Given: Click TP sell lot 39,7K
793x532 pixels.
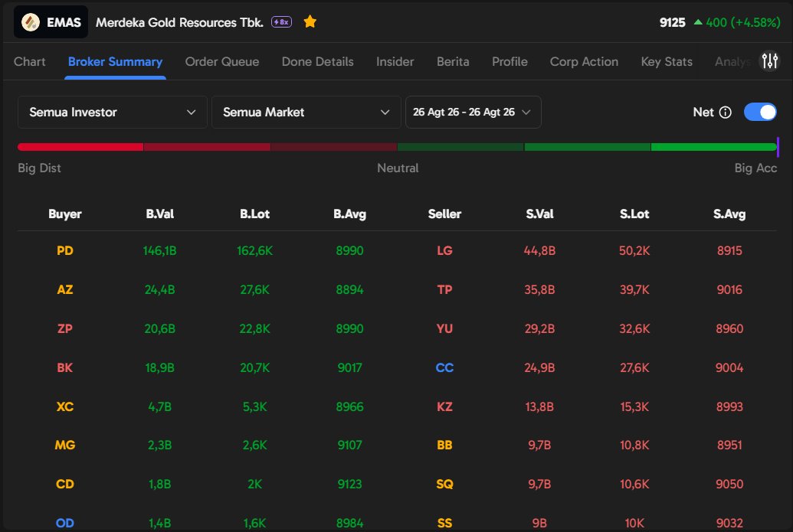Looking at the screenshot, I should click(x=634, y=289).
